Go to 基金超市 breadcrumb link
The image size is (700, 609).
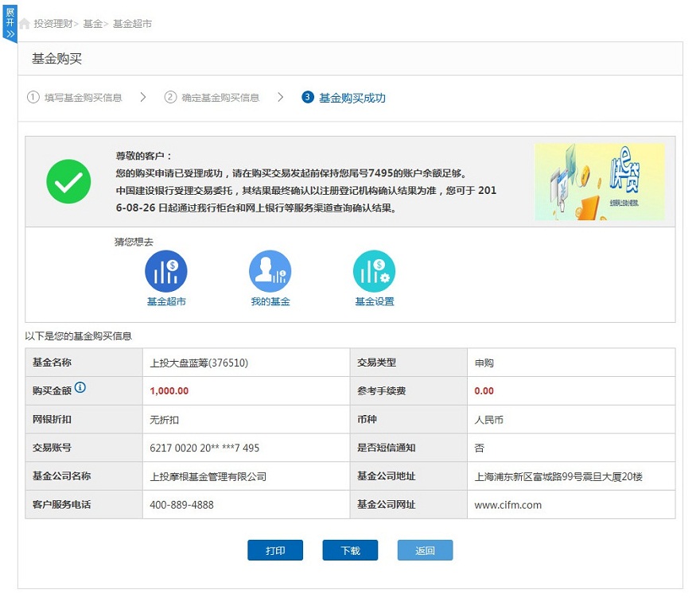point(132,24)
